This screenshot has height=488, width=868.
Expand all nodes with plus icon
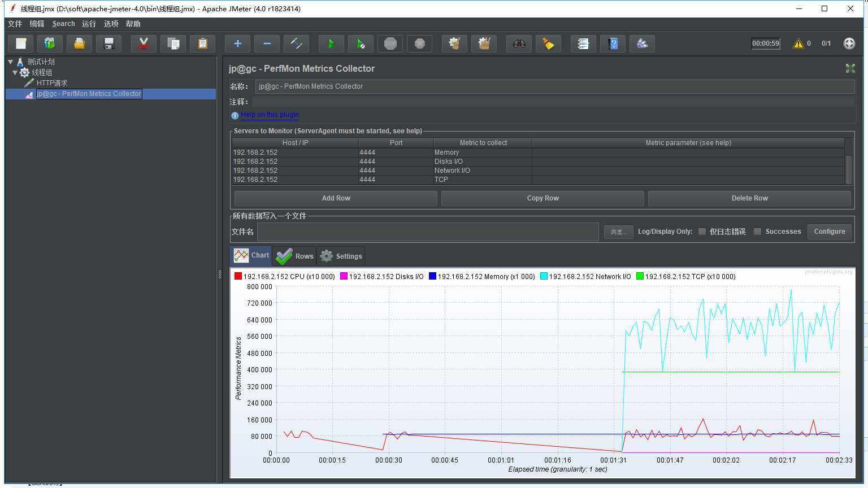click(x=237, y=43)
